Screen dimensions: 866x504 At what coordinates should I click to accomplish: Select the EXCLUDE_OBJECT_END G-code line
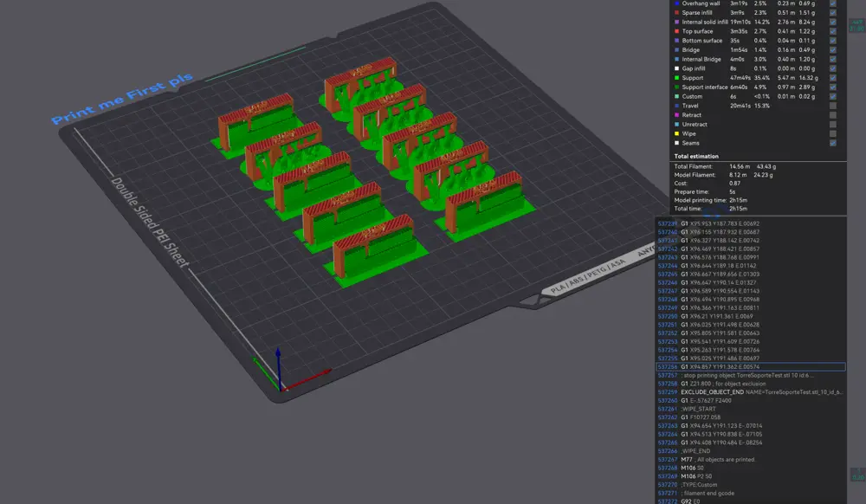(x=751, y=392)
